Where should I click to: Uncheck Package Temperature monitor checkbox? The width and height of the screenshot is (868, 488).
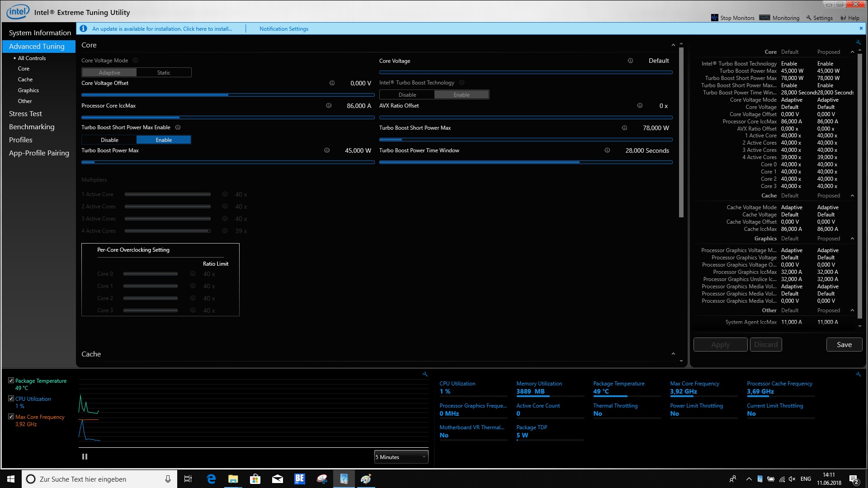[11, 380]
